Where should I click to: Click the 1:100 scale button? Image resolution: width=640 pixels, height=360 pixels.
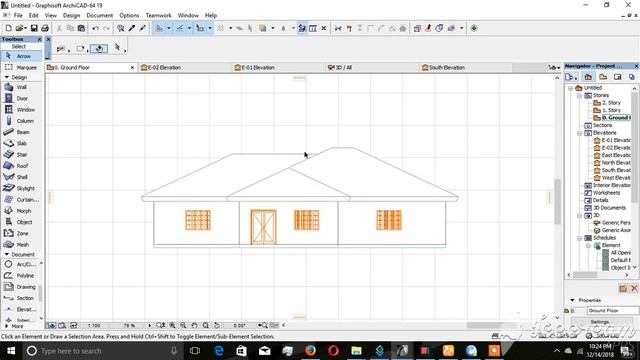[94, 325]
